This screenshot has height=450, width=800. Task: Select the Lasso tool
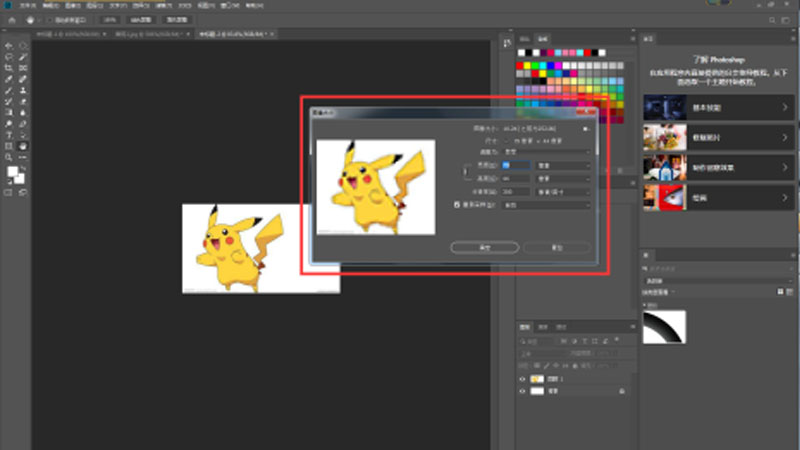(9, 57)
